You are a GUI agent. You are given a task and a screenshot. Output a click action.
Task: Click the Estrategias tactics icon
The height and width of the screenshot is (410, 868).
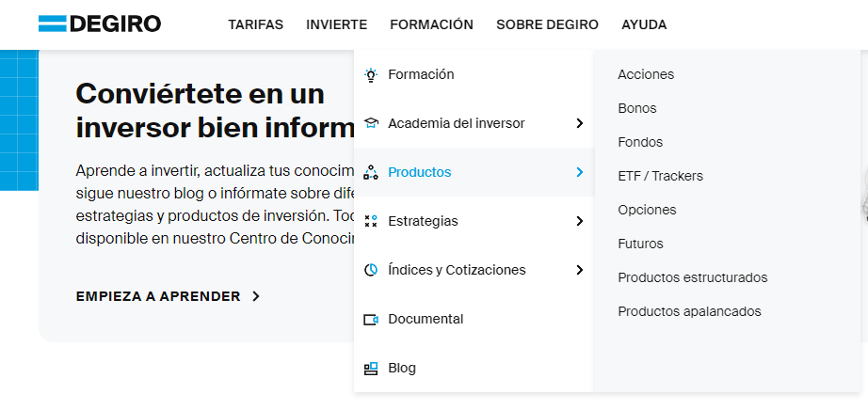tap(370, 221)
